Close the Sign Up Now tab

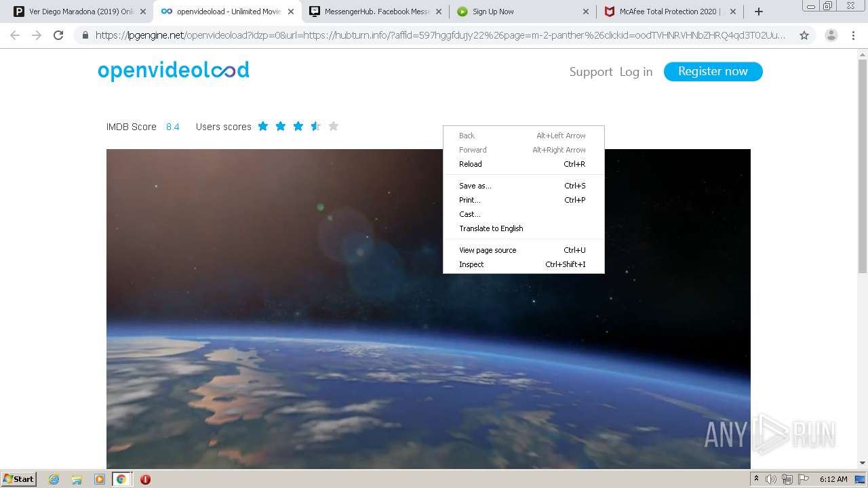pyautogui.click(x=586, y=12)
